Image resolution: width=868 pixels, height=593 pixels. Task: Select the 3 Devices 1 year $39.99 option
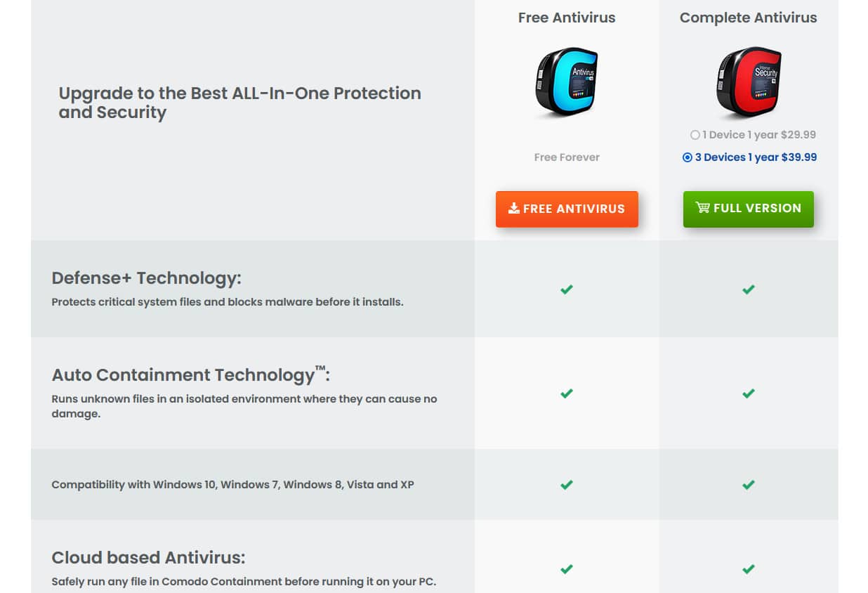749,157
